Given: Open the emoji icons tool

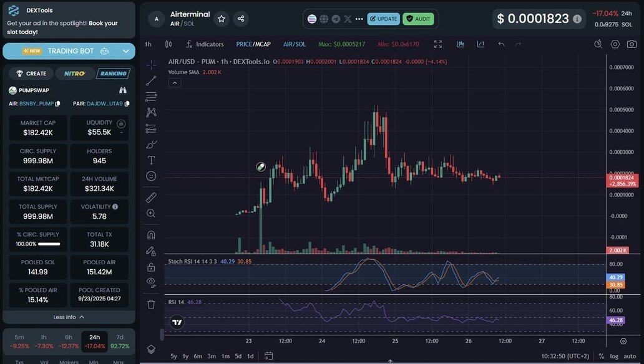Looking at the screenshot, I should coord(151,176).
